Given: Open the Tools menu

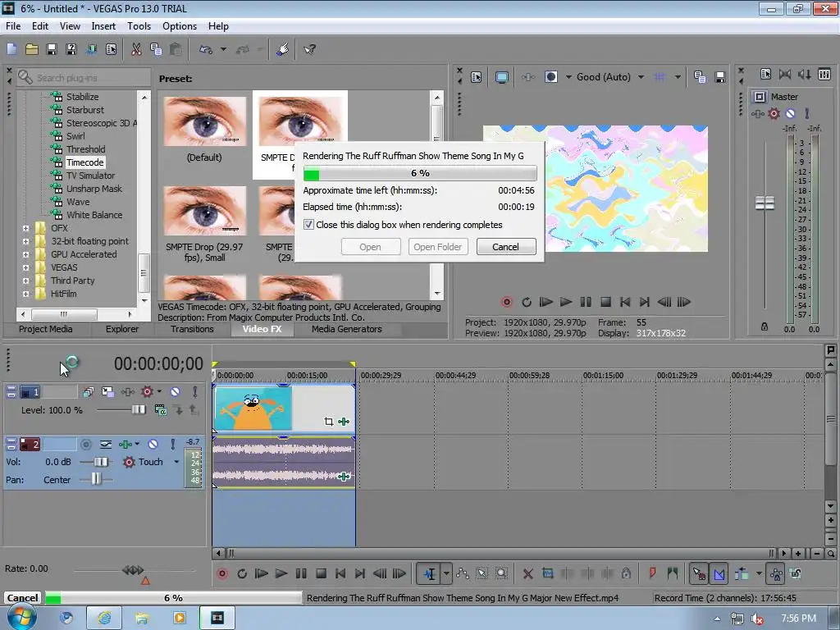Looking at the screenshot, I should click(x=139, y=26).
